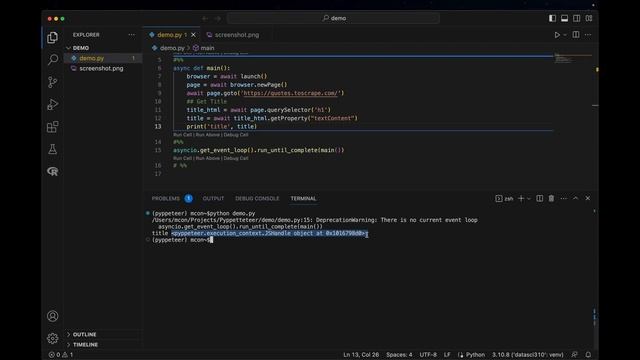Click Python language mode status

click(x=475, y=355)
